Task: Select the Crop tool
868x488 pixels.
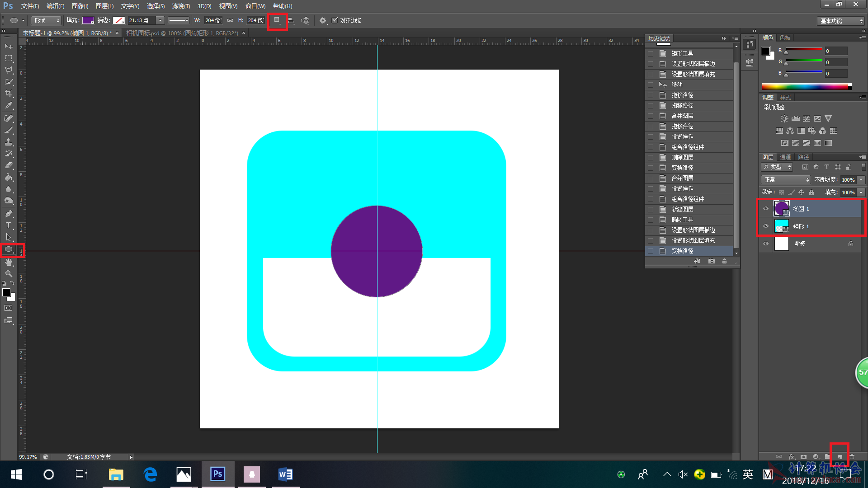Action: [x=9, y=94]
